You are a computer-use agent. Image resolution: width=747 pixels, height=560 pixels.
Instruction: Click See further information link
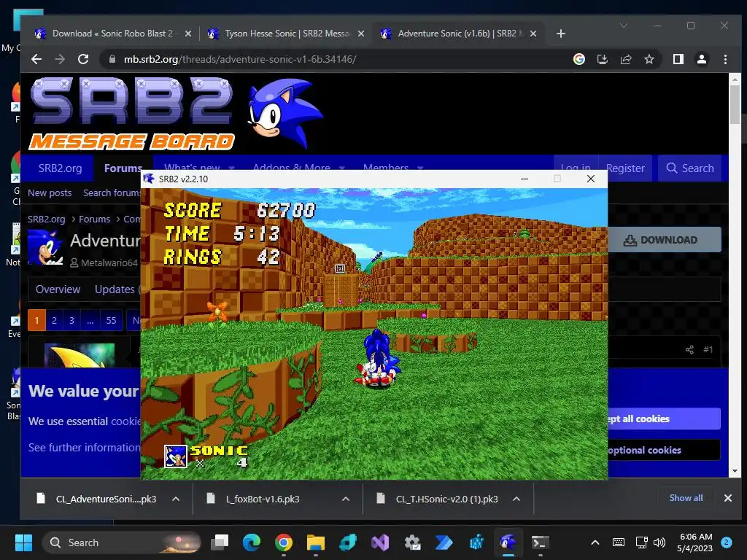[85, 448]
